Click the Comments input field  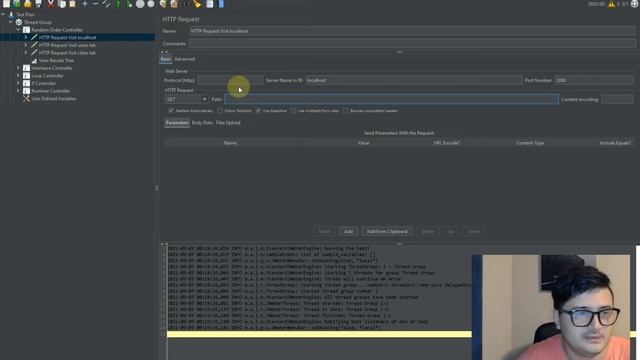[x=412, y=43]
